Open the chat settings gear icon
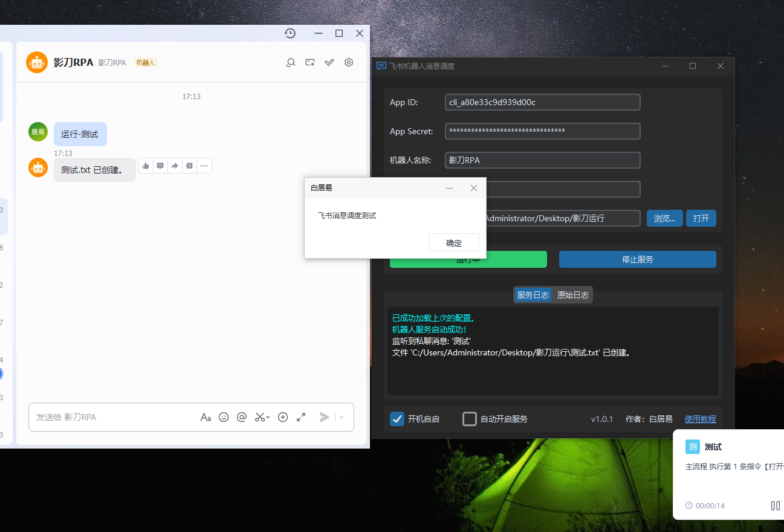784x532 pixels. point(349,62)
